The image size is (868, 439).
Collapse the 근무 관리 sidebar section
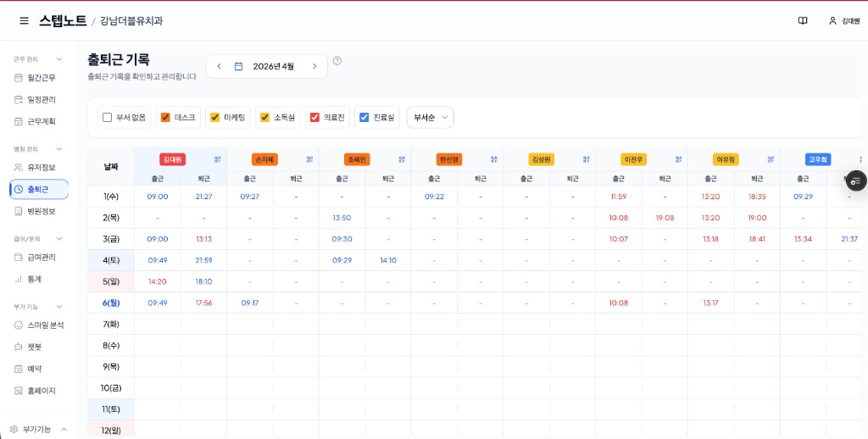59,59
